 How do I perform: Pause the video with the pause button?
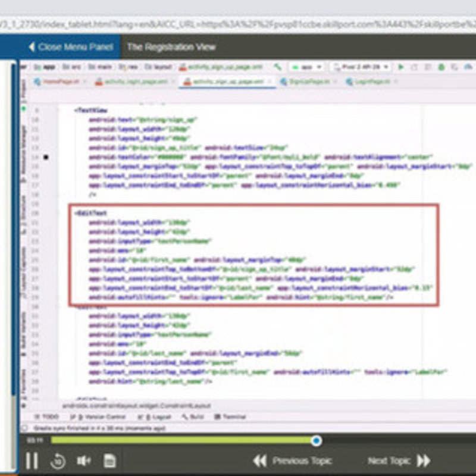point(32,461)
